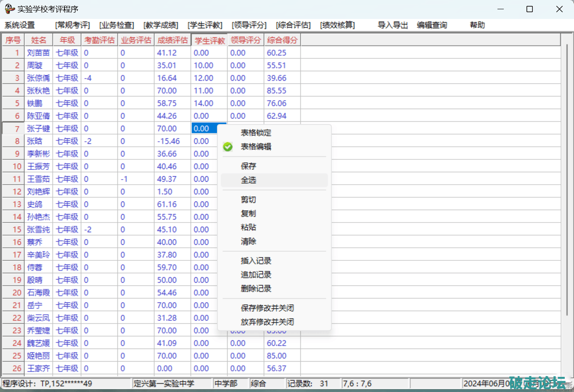Click the 成绩评估 column header
Viewport: 574px width, 392px height.
click(x=172, y=40)
